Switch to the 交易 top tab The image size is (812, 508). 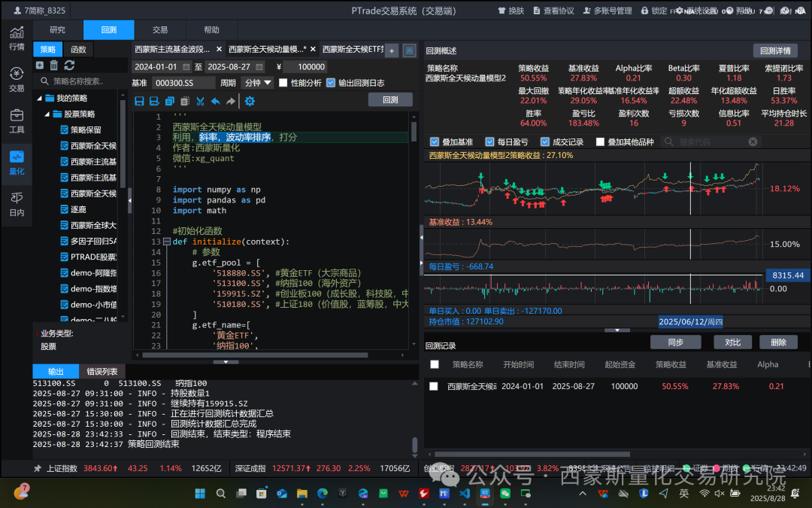[160, 30]
